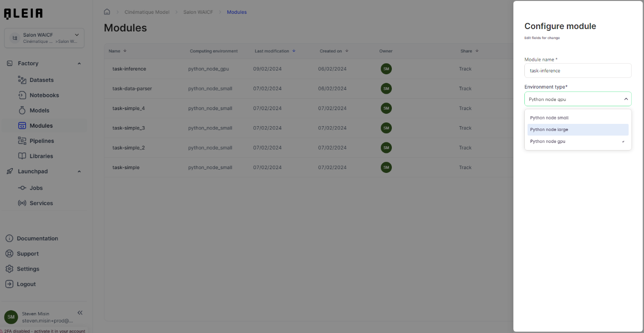Open the Documentation page
This screenshot has height=333, width=644.
pos(37,238)
